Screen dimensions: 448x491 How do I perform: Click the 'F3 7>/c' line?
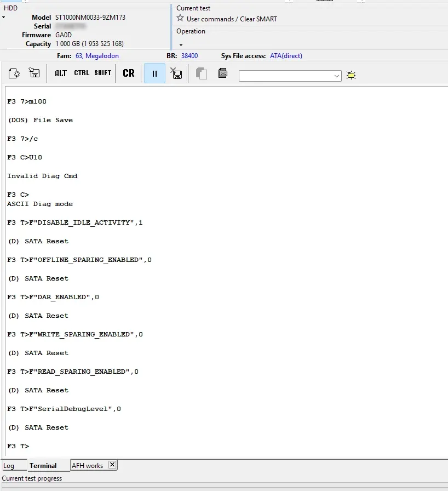pyautogui.click(x=22, y=139)
